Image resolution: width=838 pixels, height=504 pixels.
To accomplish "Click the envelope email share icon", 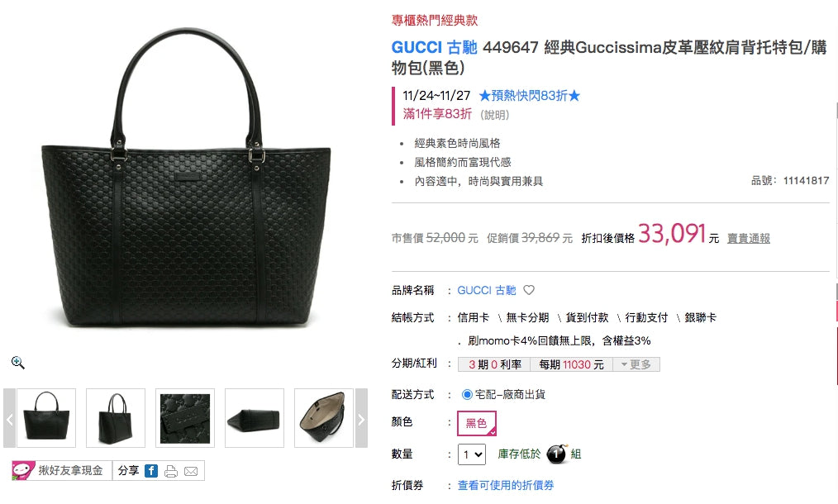I will click(191, 472).
